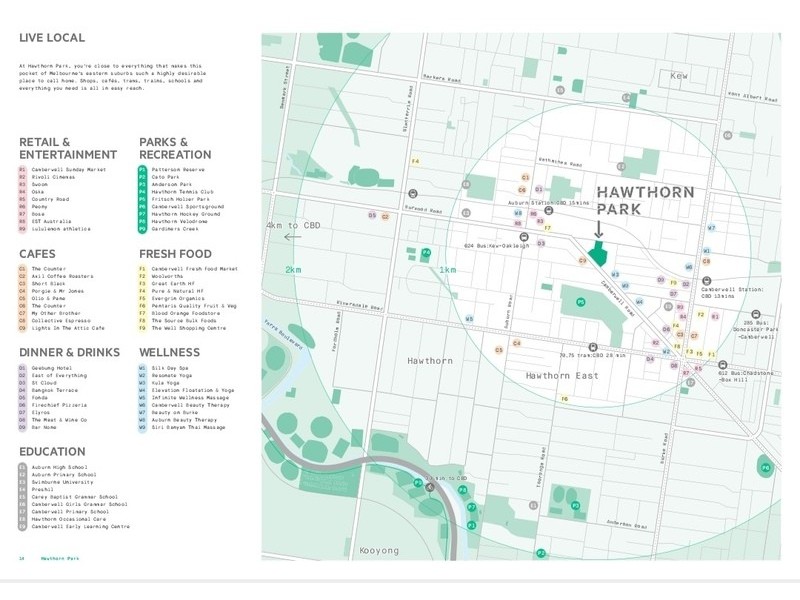Click the Parks & Recreation heading
This screenshot has width=800, height=600.
175,148
